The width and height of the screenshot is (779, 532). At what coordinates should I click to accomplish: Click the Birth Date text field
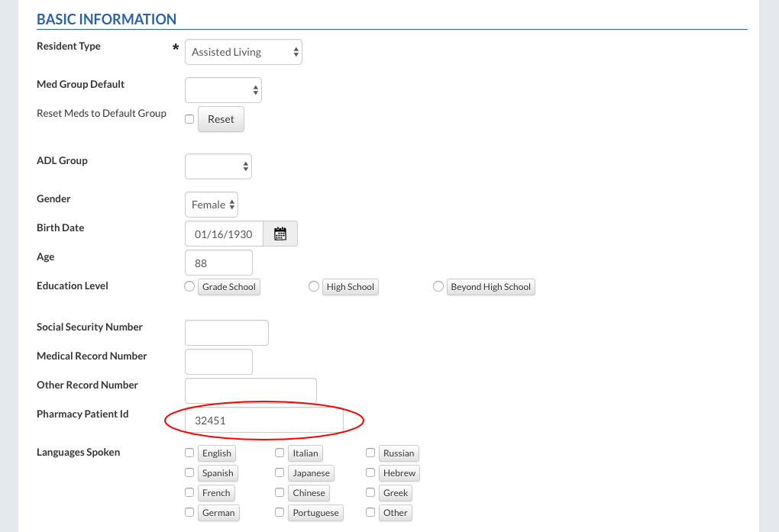coord(224,234)
